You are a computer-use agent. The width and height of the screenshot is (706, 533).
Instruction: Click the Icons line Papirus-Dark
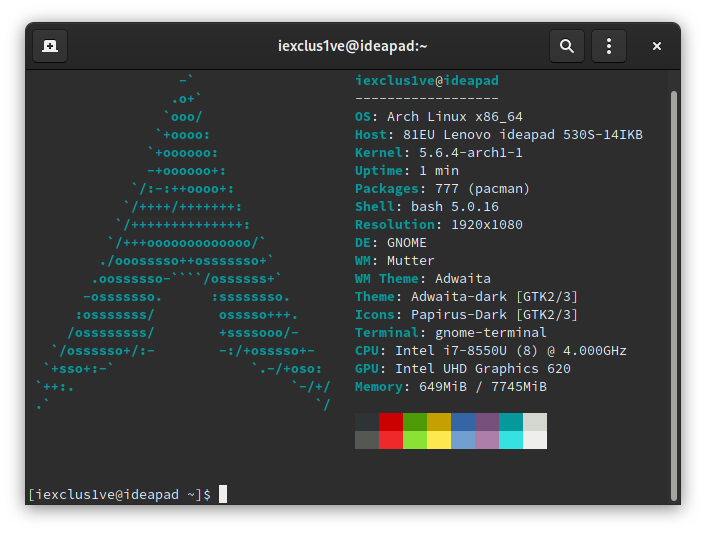[x=466, y=315]
